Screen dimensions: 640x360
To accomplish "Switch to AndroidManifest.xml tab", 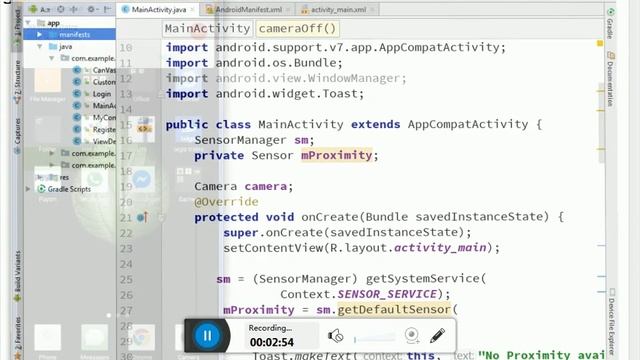I will pyautogui.click(x=249, y=9).
